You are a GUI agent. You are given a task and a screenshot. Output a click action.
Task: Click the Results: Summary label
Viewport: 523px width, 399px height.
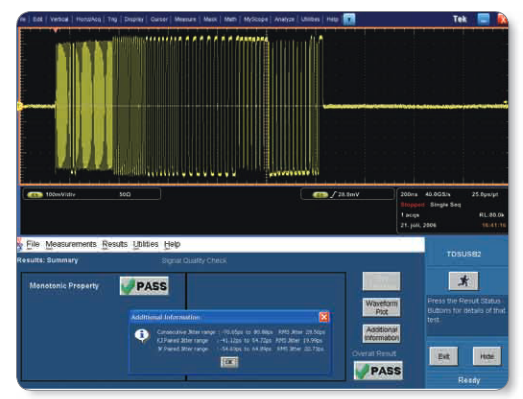point(48,260)
